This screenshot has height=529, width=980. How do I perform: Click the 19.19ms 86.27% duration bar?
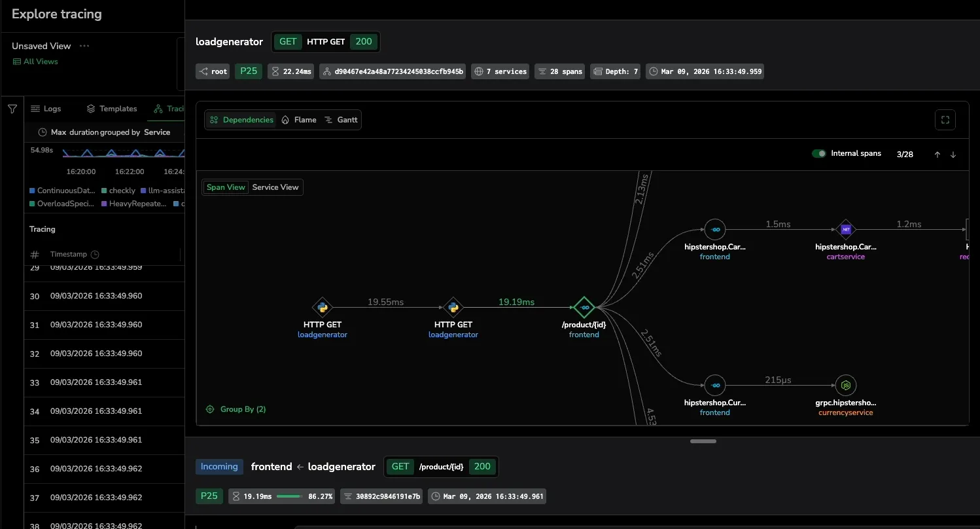283,496
